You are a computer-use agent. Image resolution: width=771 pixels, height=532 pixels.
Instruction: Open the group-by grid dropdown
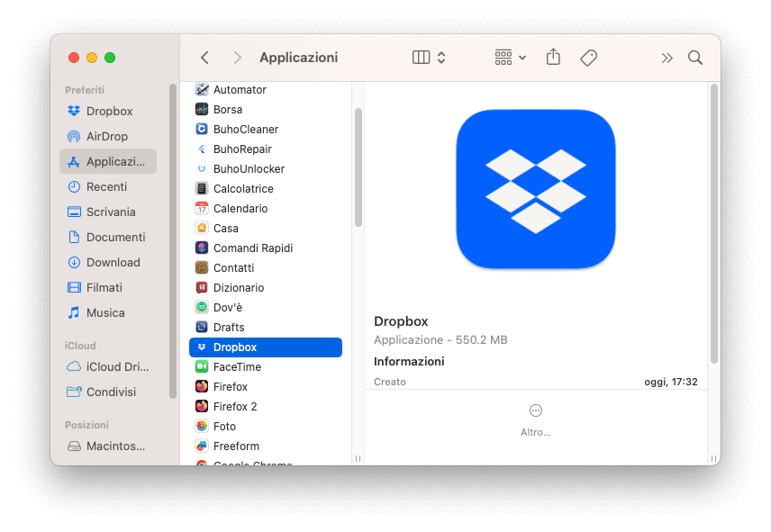coord(511,58)
